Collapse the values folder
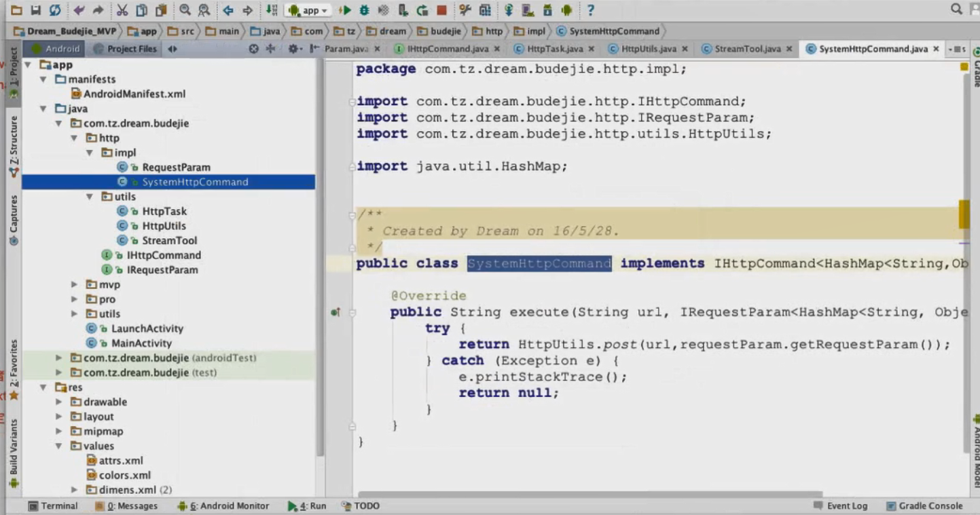Screen dimensions: 980x515 click(x=58, y=446)
